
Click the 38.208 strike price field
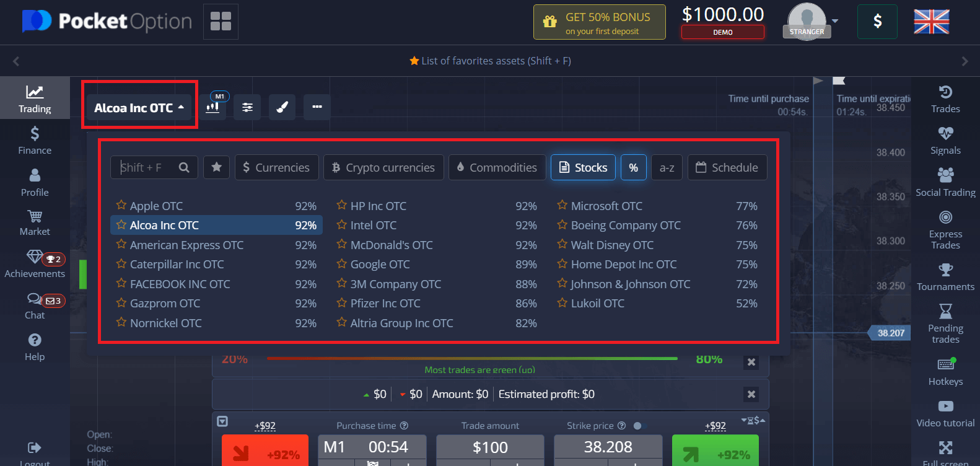click(x=608, y=447)
